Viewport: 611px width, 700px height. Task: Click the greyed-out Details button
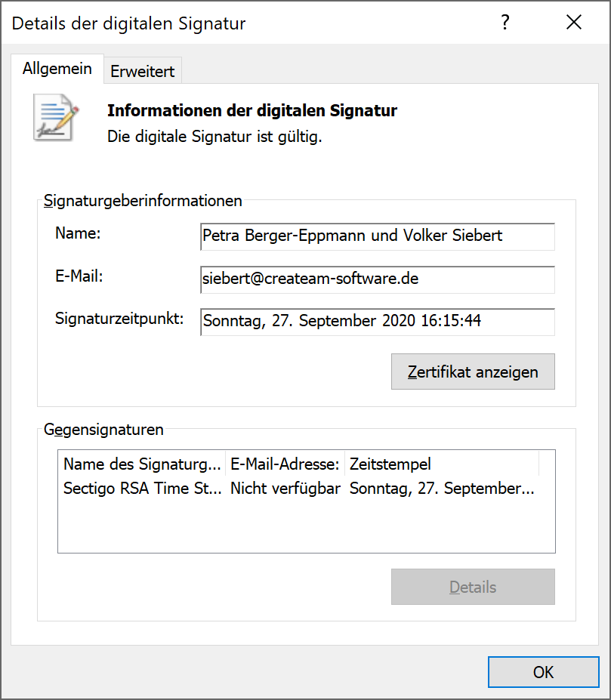click(x=473, y=587)
